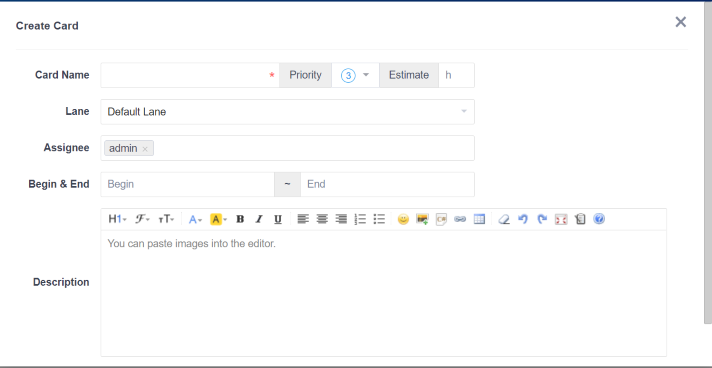This screenshot has height=368, width=712.
Task: Insert code block via code icon
Action: 441,219
